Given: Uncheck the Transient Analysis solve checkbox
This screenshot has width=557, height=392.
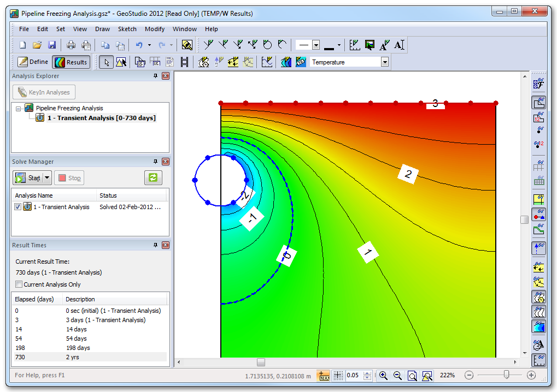Looking at the screenshot, I should (18, 206).
